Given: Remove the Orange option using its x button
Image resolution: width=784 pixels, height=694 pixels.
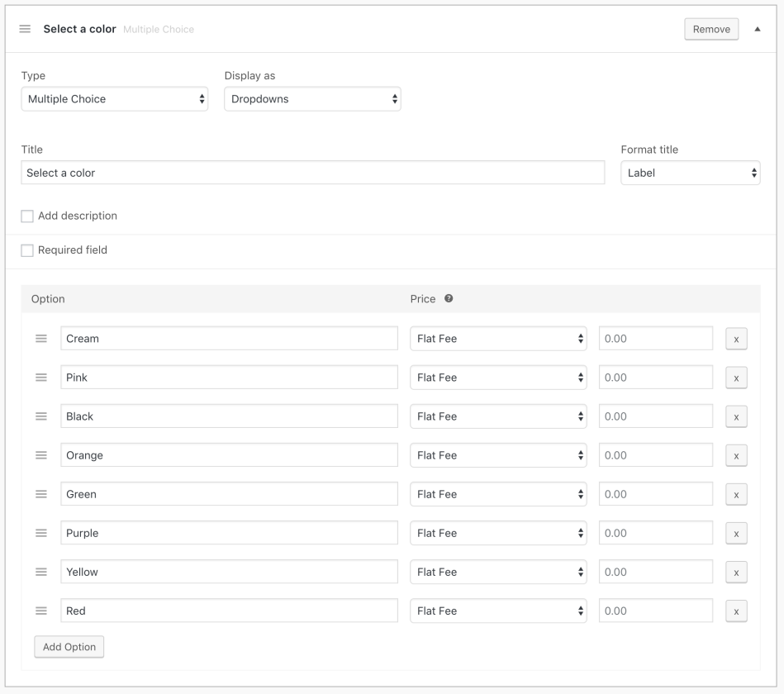Looking at the screenshot, I should [x=735, y=455].
